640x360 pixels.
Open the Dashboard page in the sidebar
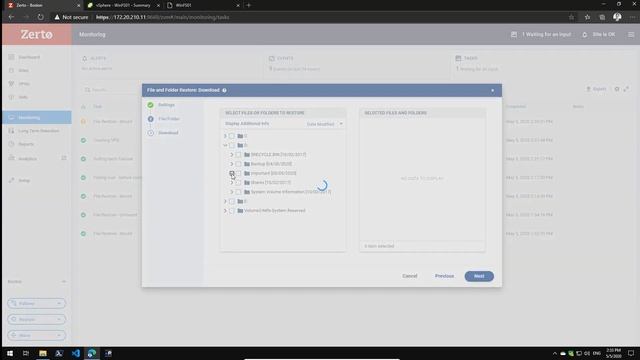tap(29, 57)
